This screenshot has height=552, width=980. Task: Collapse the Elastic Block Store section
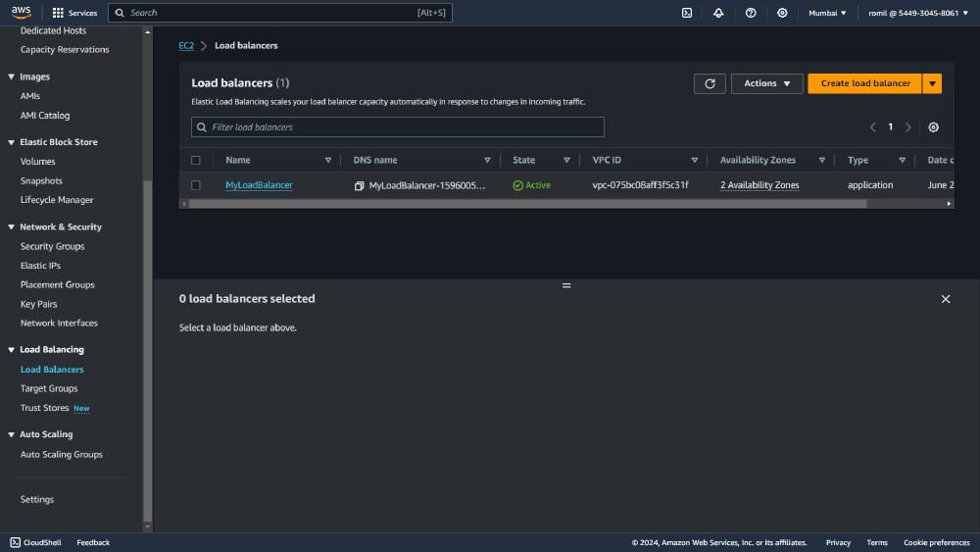(x=11, y=142)
